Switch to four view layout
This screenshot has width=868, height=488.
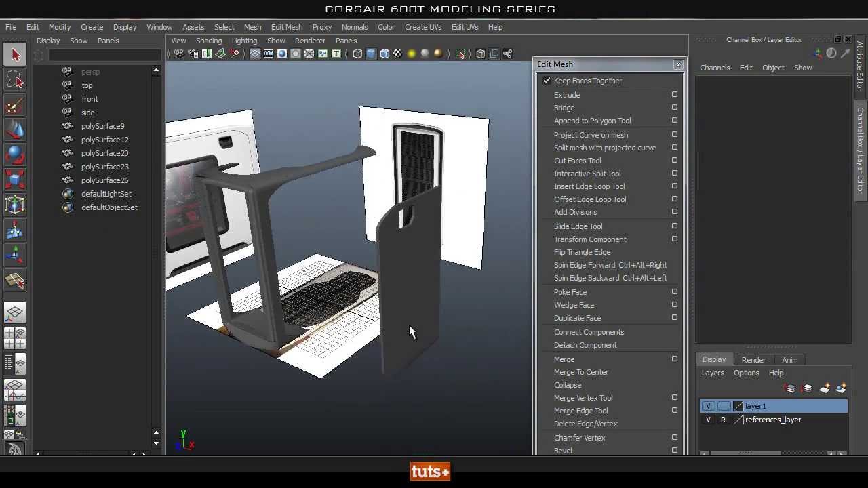point(15,338)
